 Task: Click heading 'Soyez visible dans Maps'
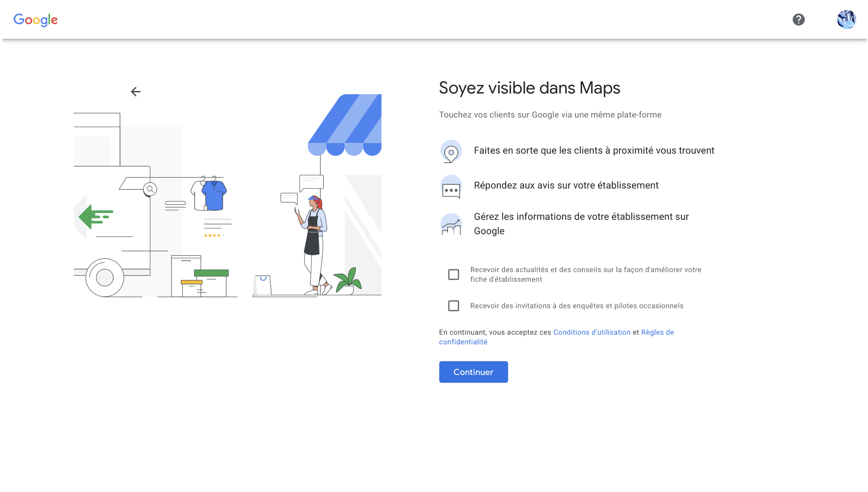click(529, 88)
